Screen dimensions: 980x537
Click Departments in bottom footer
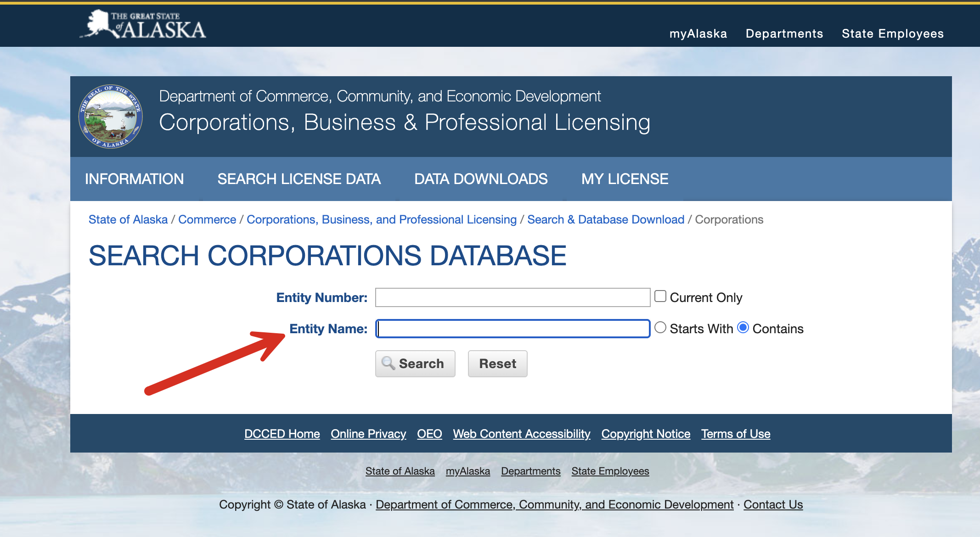pyautogui.click(x=531, y=471)
